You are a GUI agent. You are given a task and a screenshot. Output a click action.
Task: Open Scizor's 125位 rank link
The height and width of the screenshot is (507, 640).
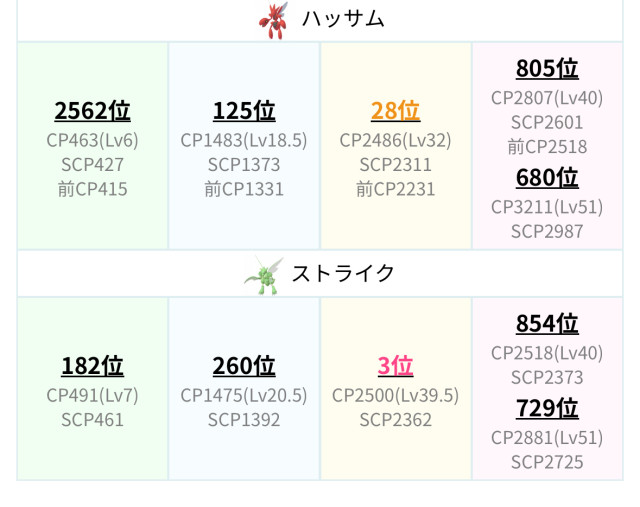244,111
